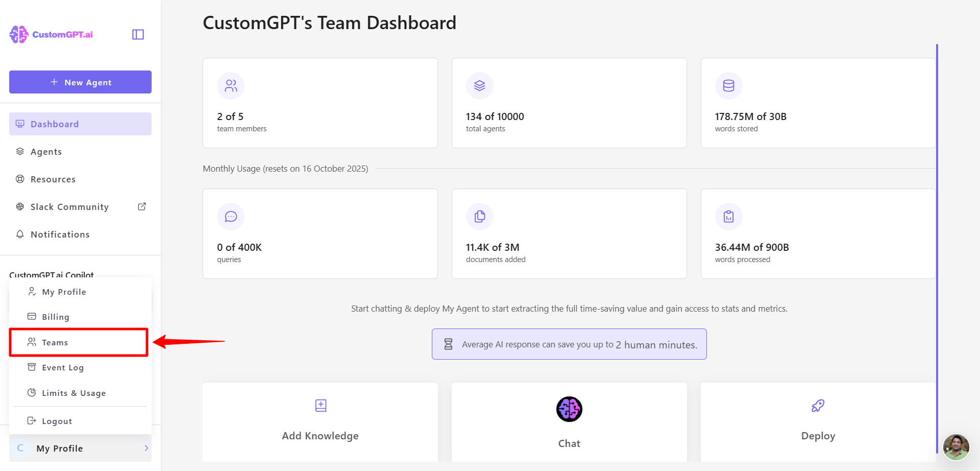Viewport: 980px width, 471px height.
Task: Open the Chat card
Action: pos(569,422)
